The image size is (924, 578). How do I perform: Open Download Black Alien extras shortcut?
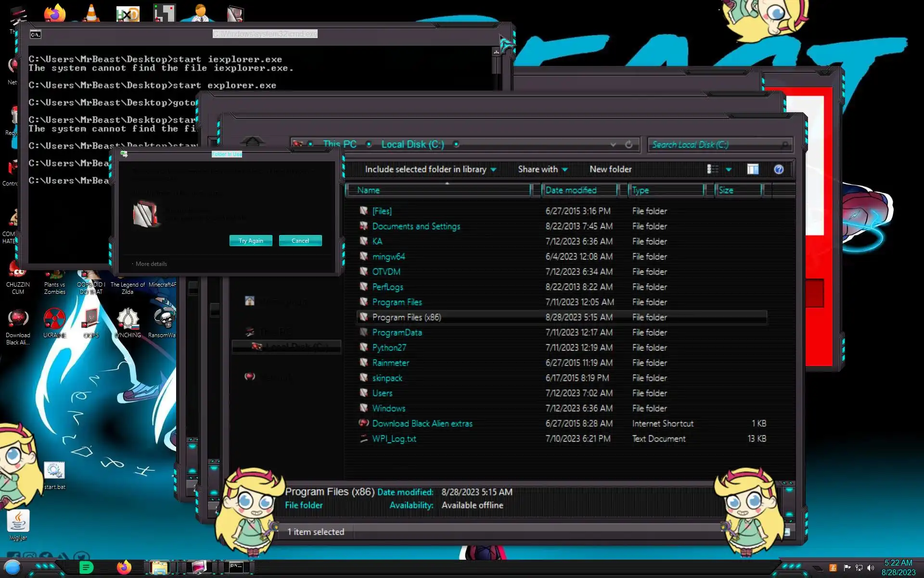tap(422, 423)
